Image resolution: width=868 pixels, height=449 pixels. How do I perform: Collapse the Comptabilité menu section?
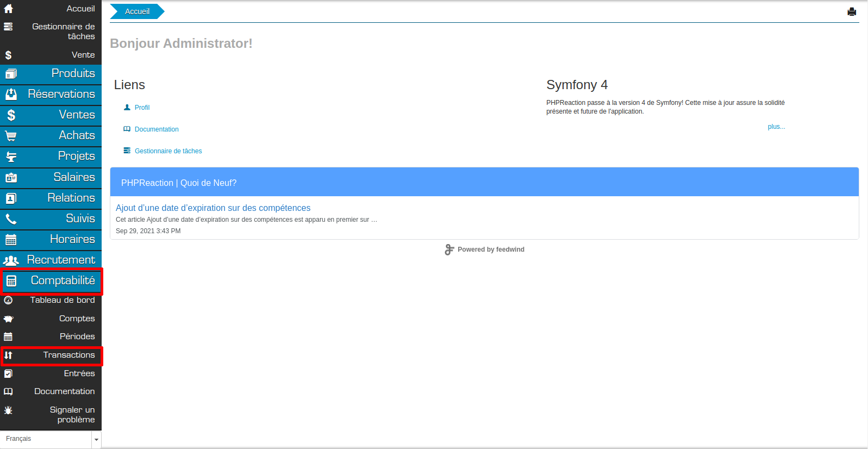click(63, 280)
